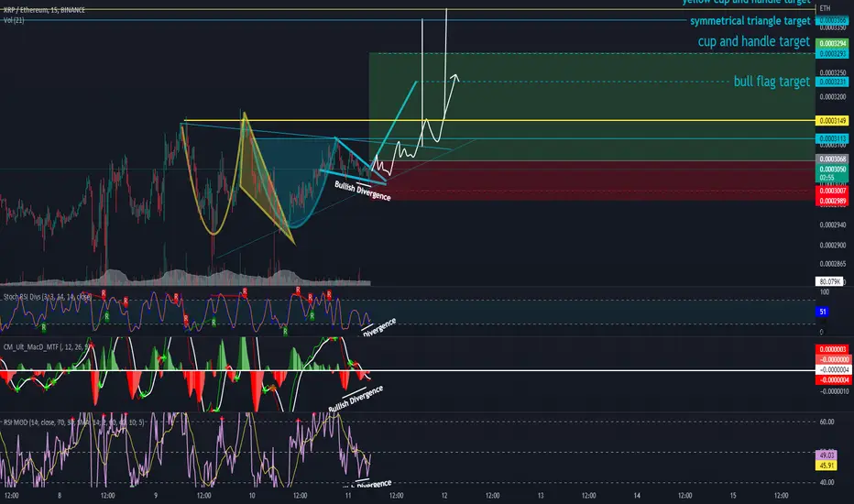Click date 15 on the time axis
Screen dimensions: 854x504
(733, 496)
